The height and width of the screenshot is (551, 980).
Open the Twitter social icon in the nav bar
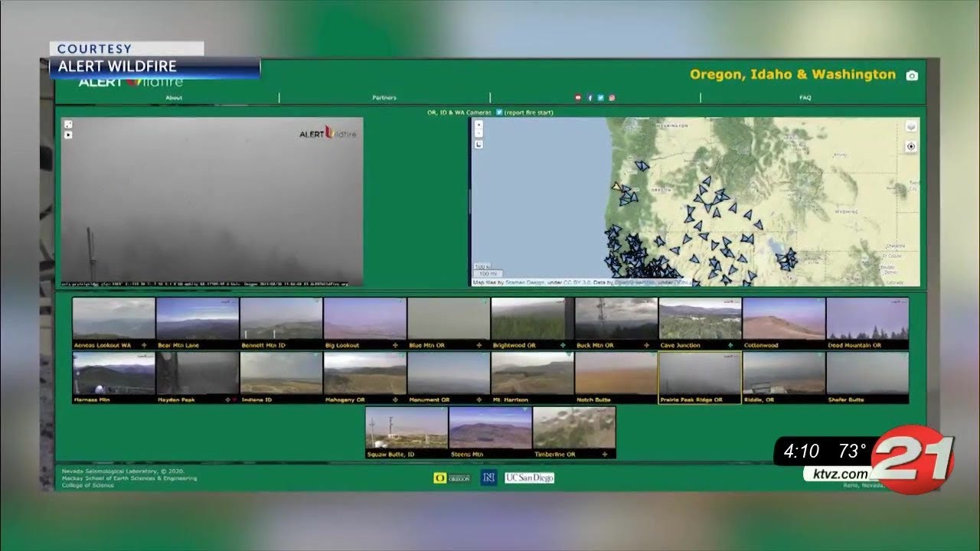pyautogui.click(x=601, y=98)
